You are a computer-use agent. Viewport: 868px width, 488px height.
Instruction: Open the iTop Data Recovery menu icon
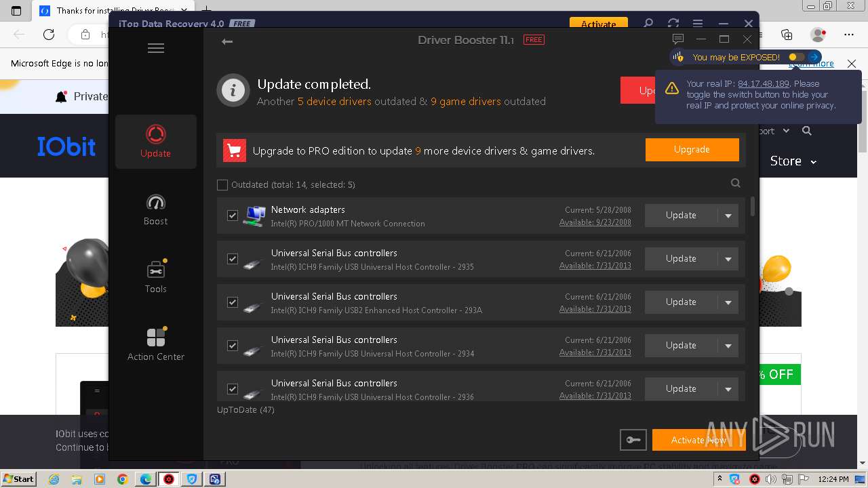[698, 23]
